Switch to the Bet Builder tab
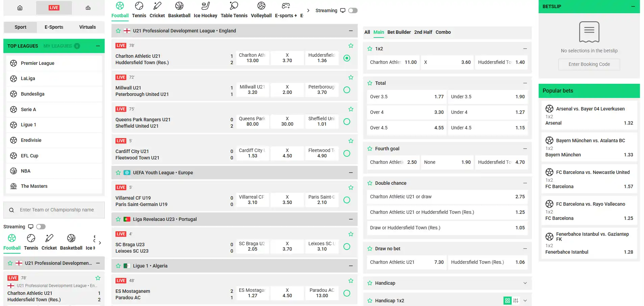 399,32
